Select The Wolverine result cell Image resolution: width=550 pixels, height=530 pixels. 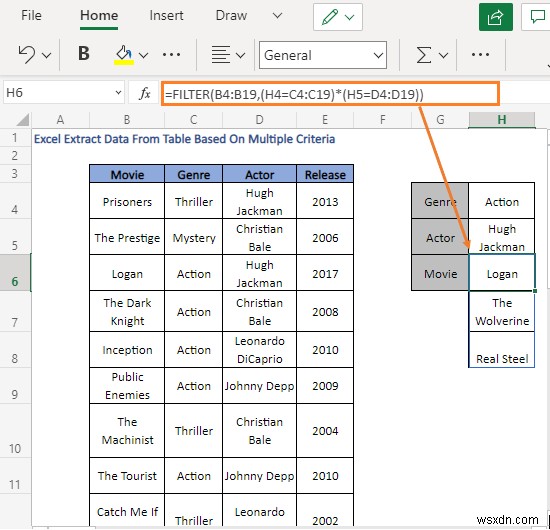click(502, 311)
